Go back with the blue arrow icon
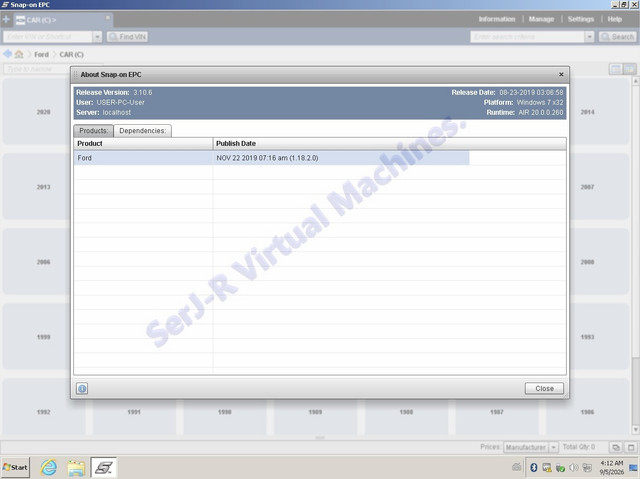 (7, 54)
